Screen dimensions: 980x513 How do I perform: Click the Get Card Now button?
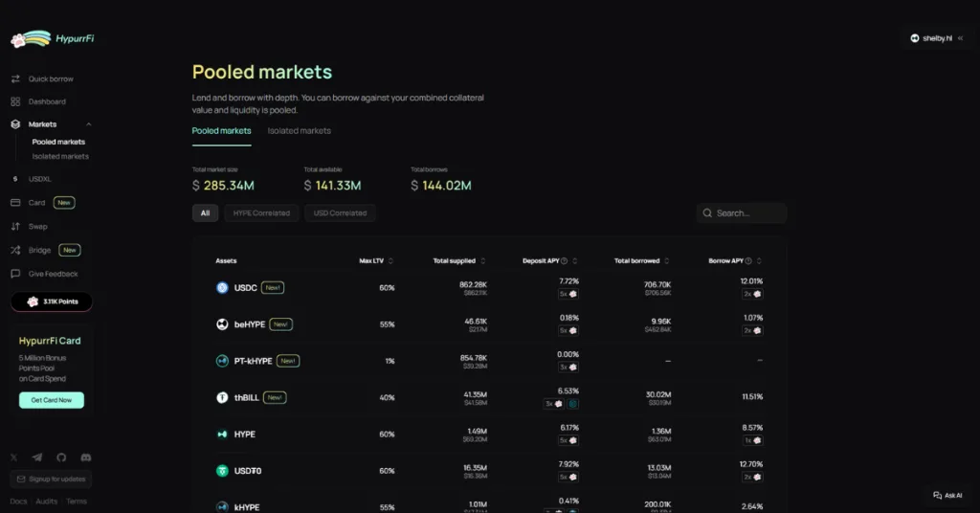(52, 400)
